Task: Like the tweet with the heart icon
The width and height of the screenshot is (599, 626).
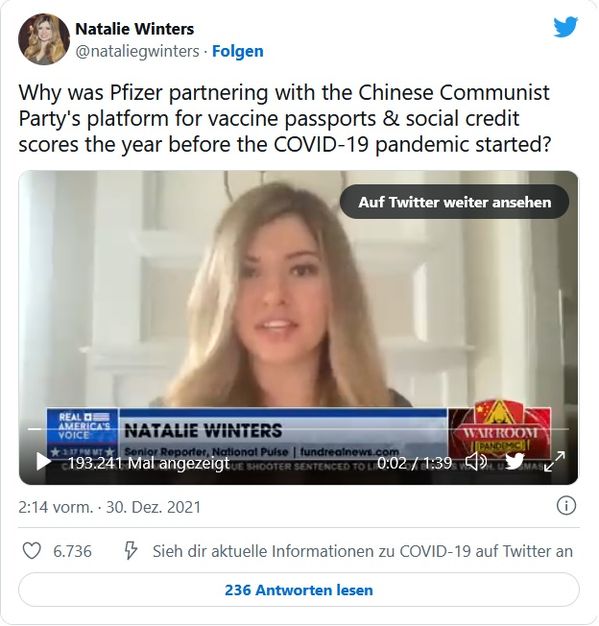Action: 31,551
